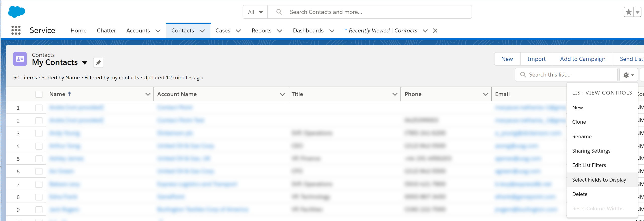Open the list view controls gear icon
The image size is (644, 221).
(628, 75)
